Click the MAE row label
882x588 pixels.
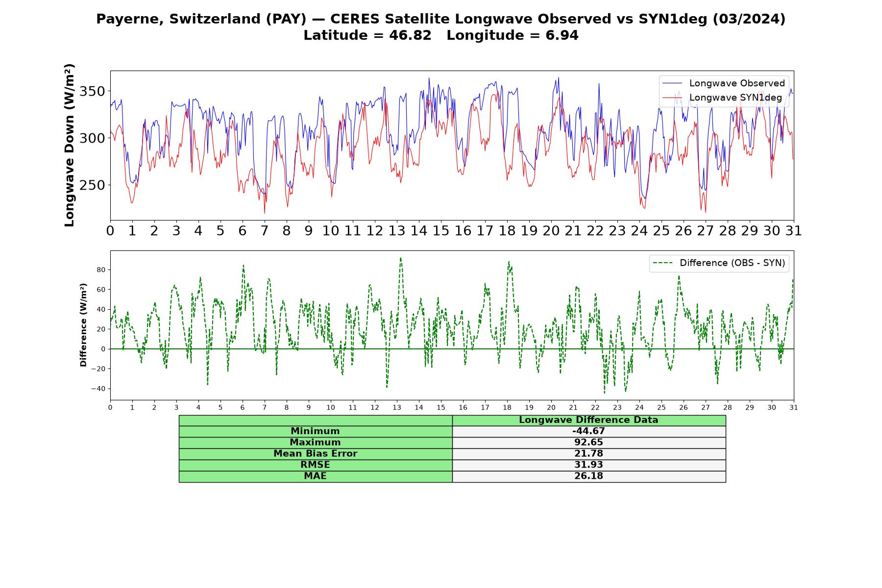[316, 476]
